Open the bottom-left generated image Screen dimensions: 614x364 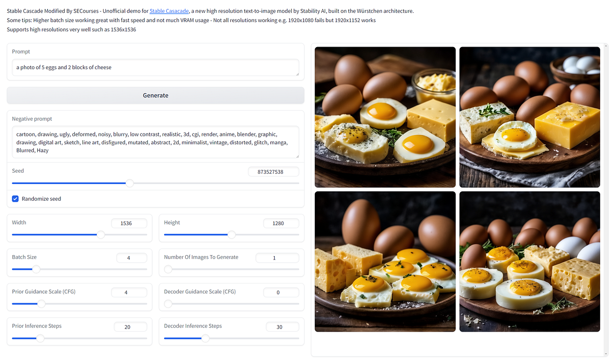click(x=385, y=261)
